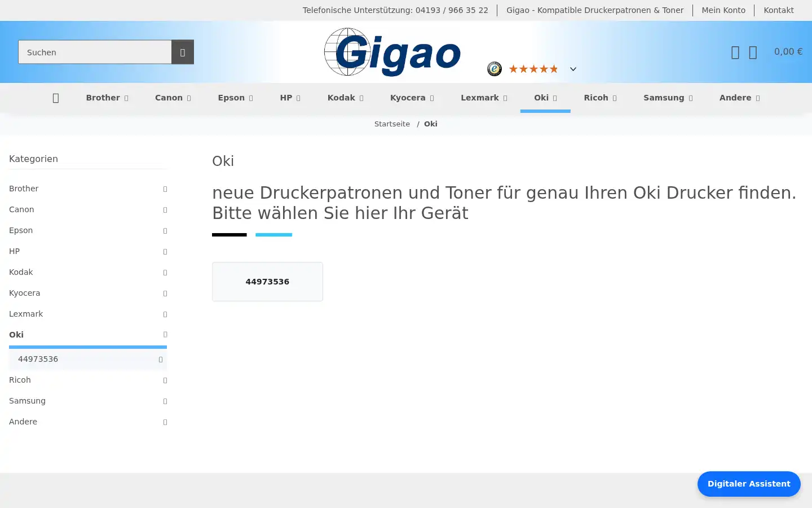Focus the Suchen search field
The image size is (812, 508).
tap(95, 52)
